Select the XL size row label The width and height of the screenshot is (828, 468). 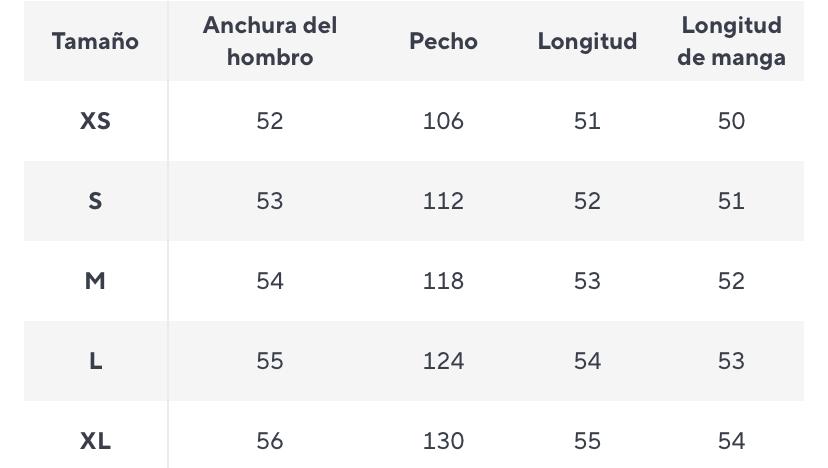click(95, 441)
